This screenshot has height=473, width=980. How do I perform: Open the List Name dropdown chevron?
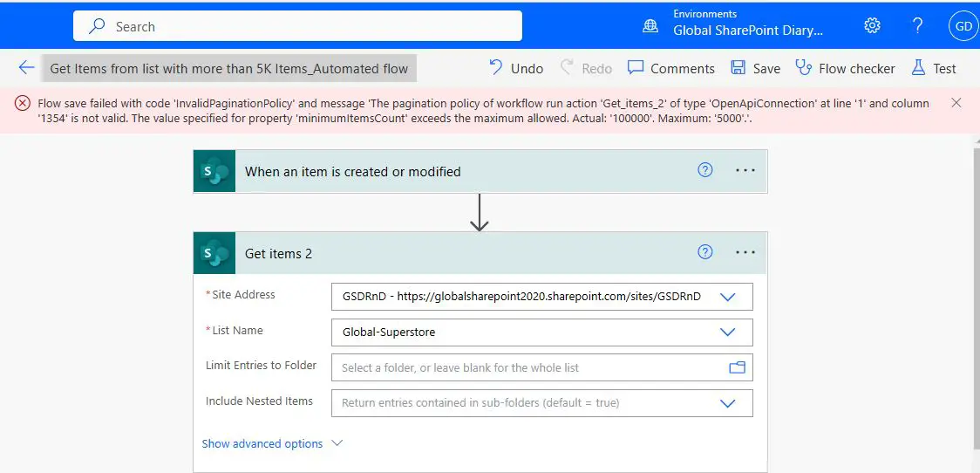(727, 332)
